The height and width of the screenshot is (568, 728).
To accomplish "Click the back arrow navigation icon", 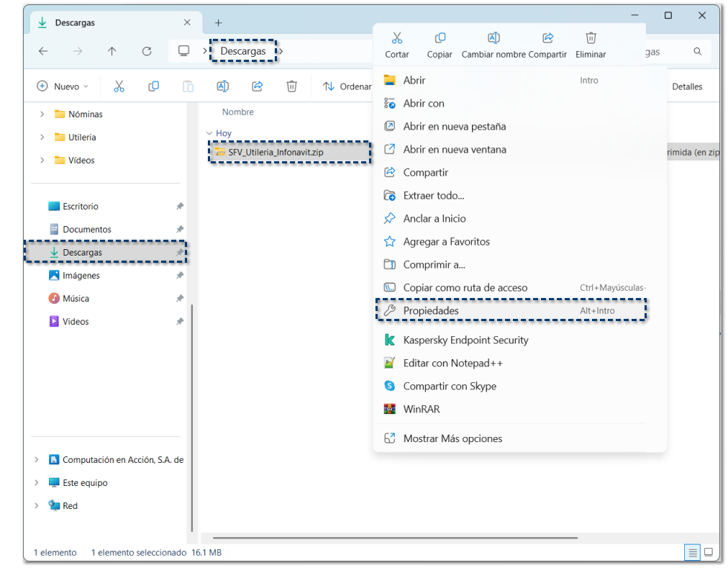I will pos(43,51).
